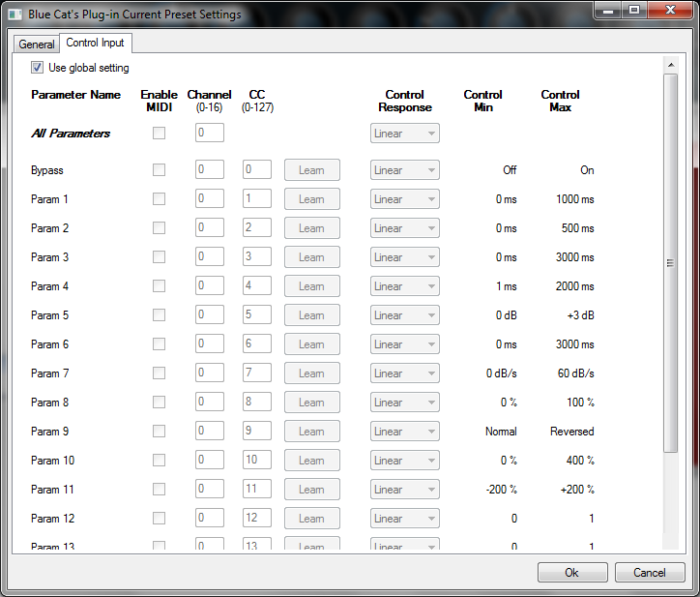Click the vertical scrollbar thumb
Screen dimensions: 700x597
click(x=670, y=263)
